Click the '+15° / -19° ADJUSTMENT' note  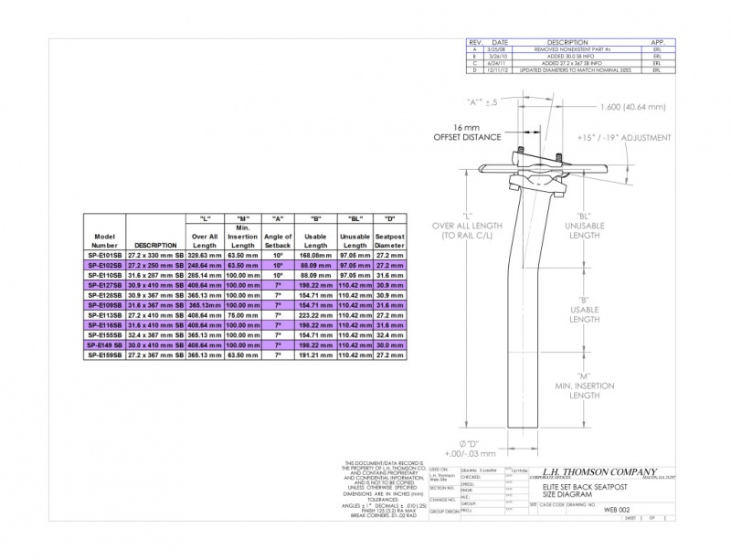pos(624,138)
